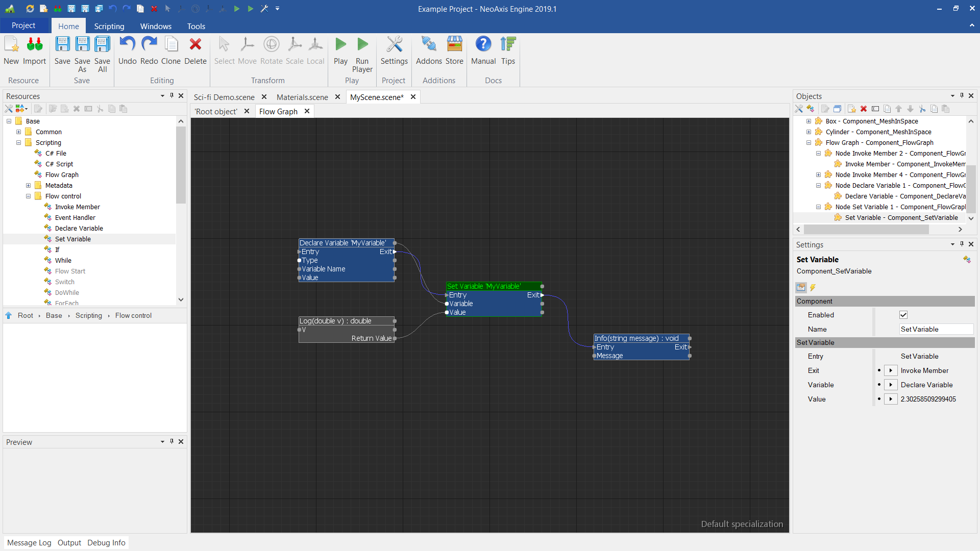980x551 pixels.
Task: Open the Materials.scene document tab
Action: pos(302,97)
